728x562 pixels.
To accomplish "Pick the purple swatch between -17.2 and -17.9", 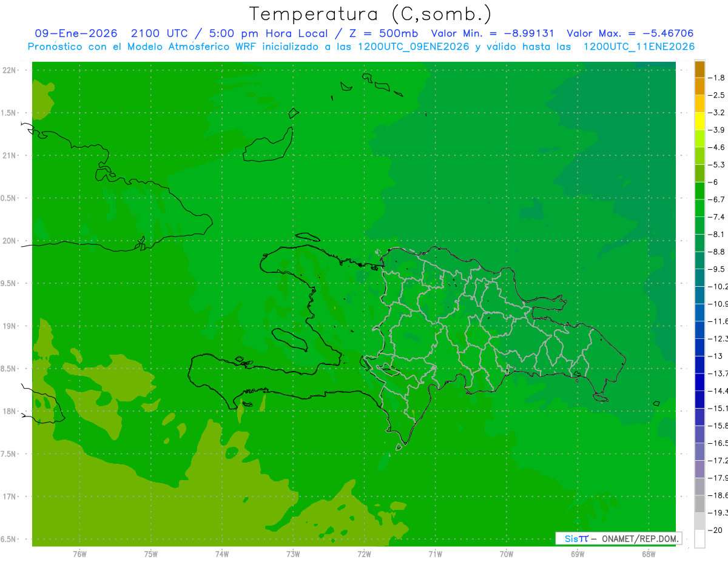I will [x=699, y=469].
